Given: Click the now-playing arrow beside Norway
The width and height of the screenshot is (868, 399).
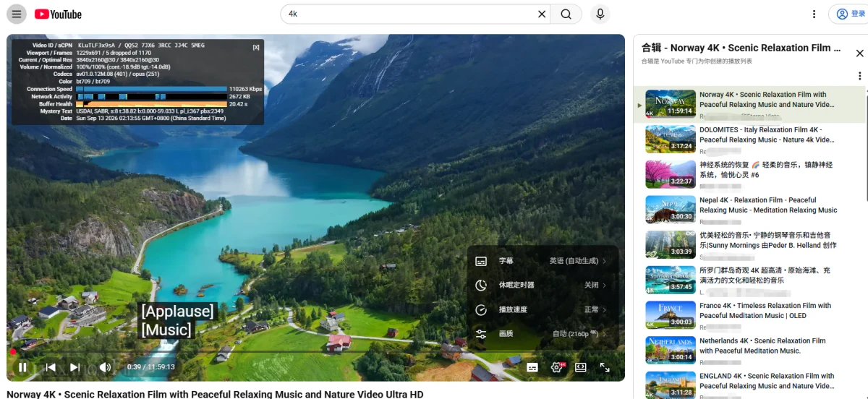Looking at the screenshot, I should point(639,105).
